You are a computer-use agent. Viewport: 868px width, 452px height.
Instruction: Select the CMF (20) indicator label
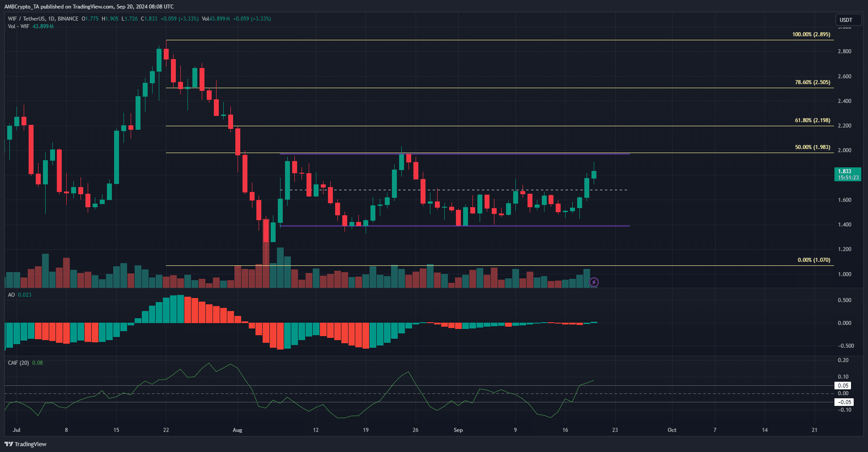pos(18,363)
